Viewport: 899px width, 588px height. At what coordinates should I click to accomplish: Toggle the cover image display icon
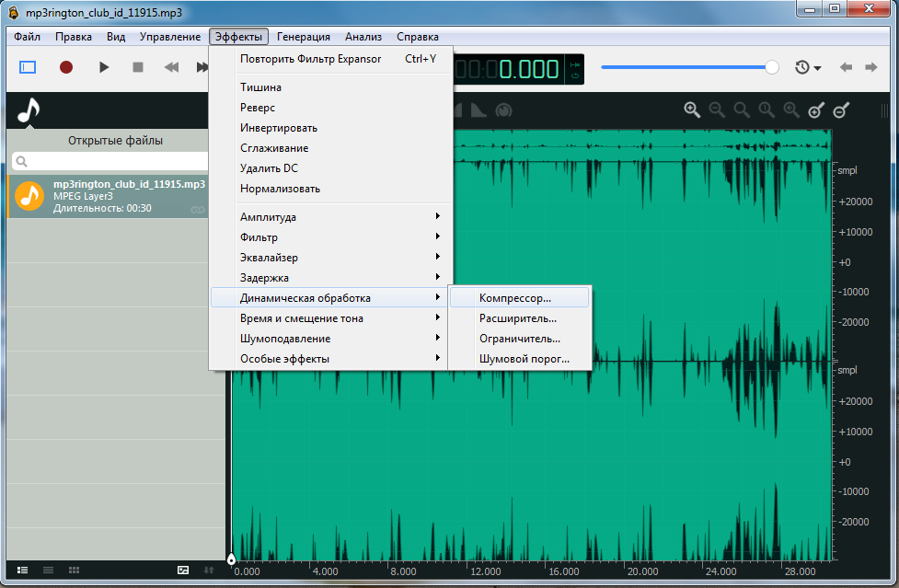[x=183, y=570]
